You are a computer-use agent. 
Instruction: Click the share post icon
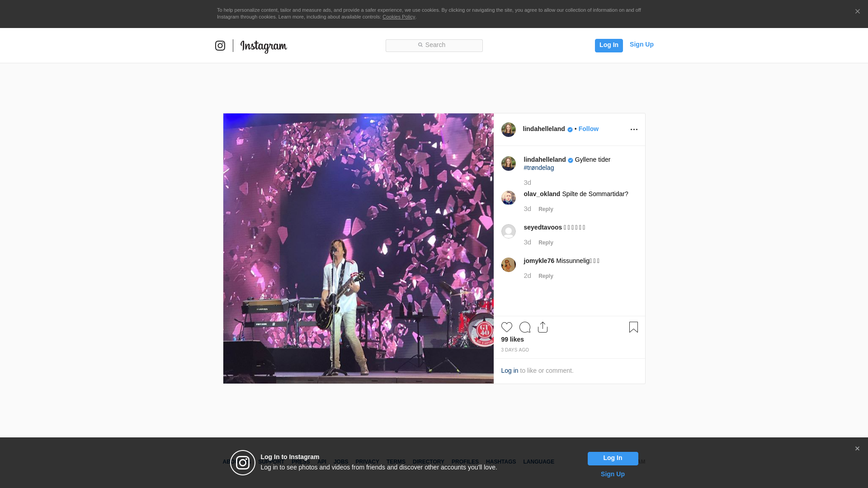tap(542, 327)
